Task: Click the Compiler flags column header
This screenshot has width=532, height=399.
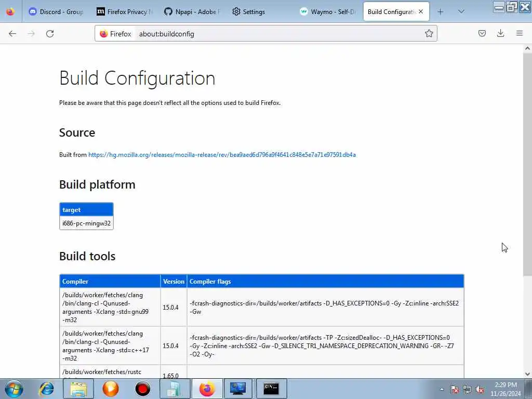Action: 325,281
